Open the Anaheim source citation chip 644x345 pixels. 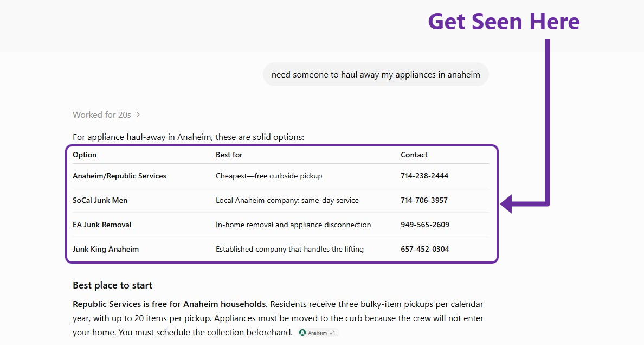click(318, 333)
